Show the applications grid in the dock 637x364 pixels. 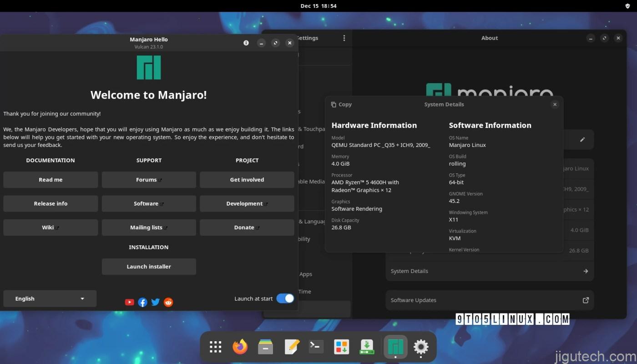pos(216,347)
